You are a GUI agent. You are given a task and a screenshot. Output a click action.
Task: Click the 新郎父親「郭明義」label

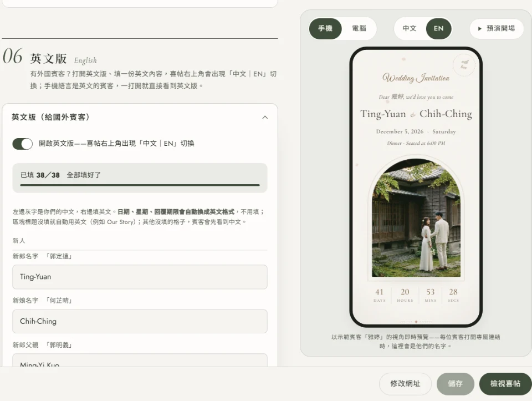(x=43, y=345)
